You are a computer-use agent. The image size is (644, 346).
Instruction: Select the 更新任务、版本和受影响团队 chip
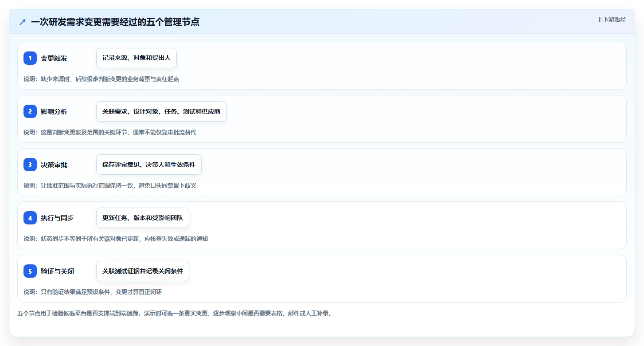143,218
